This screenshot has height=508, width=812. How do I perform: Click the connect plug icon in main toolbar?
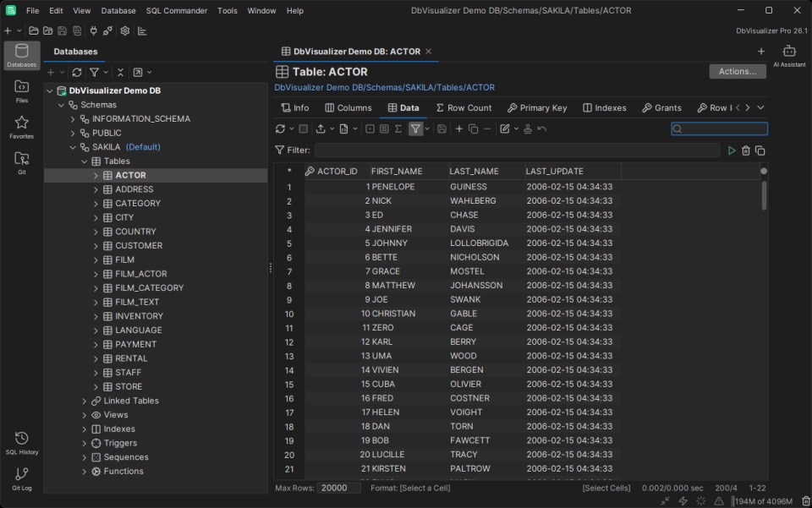(93, 30)
